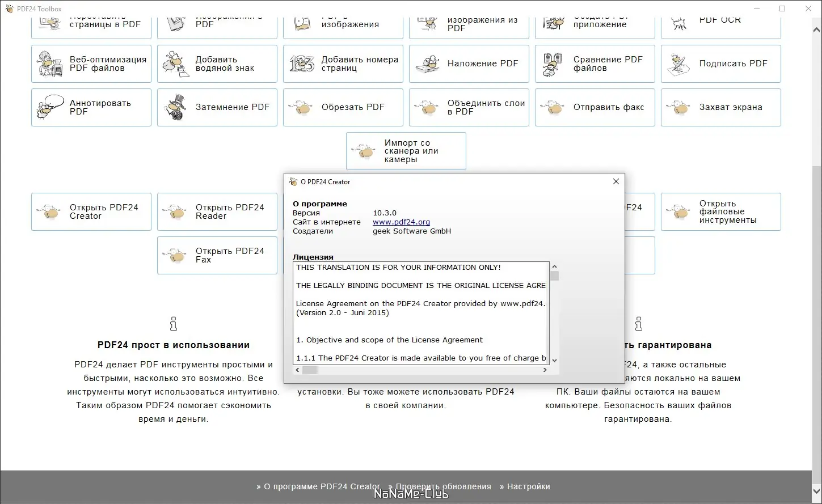Start the Сравнение PDF файлов tool

(x=595, y=64)
